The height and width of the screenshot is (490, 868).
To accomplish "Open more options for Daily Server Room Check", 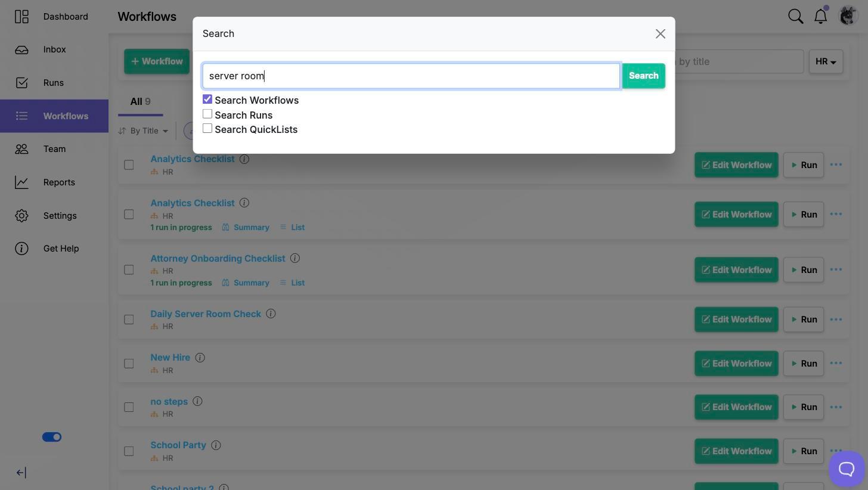I will [x=836, y=320].
